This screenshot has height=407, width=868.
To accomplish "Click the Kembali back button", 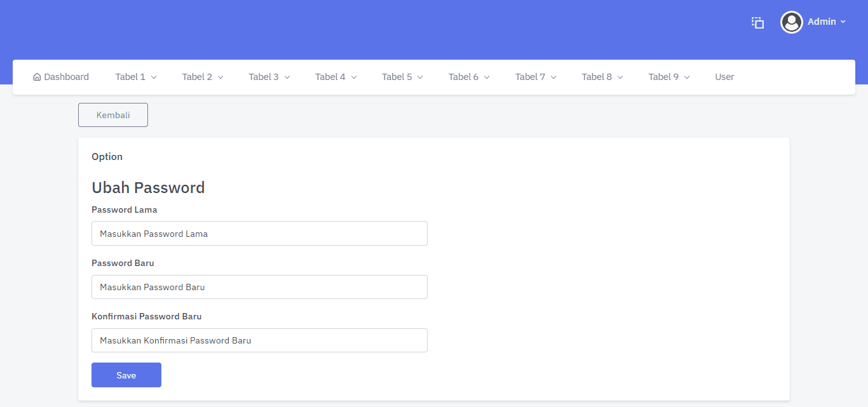I will click(x=113, y=115).
